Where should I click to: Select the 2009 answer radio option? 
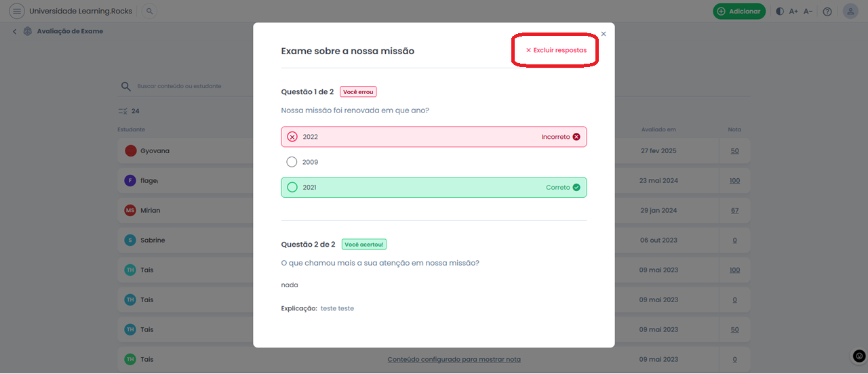(292, 162)
